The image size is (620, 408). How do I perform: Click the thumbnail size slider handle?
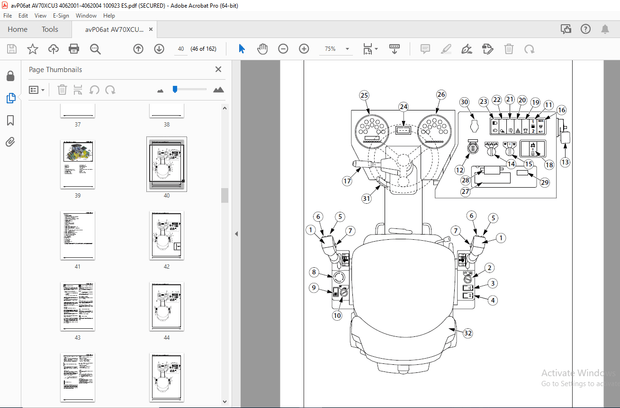pyautogui.click(x=175, y=89)
